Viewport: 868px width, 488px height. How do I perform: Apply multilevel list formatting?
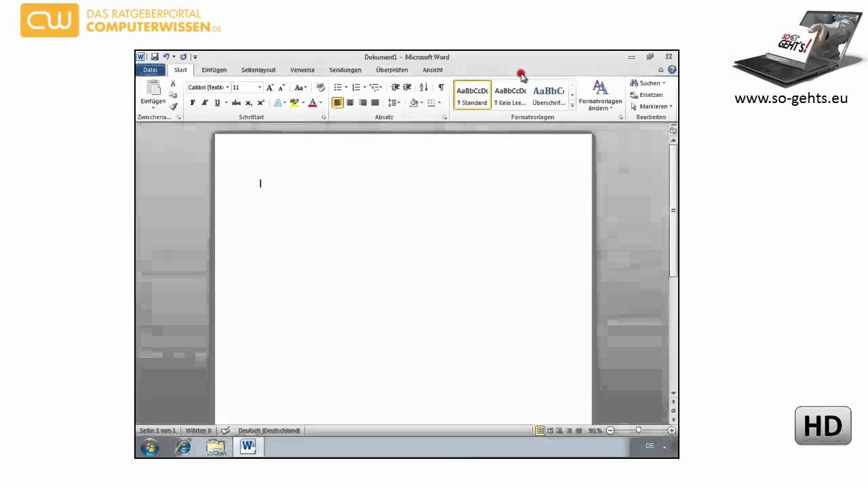coord(374,87)
